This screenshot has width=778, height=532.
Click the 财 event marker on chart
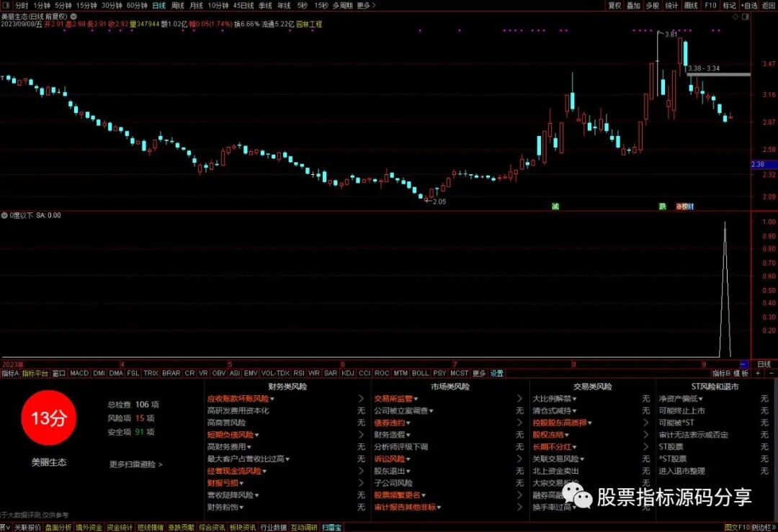[x=690, y=207]
